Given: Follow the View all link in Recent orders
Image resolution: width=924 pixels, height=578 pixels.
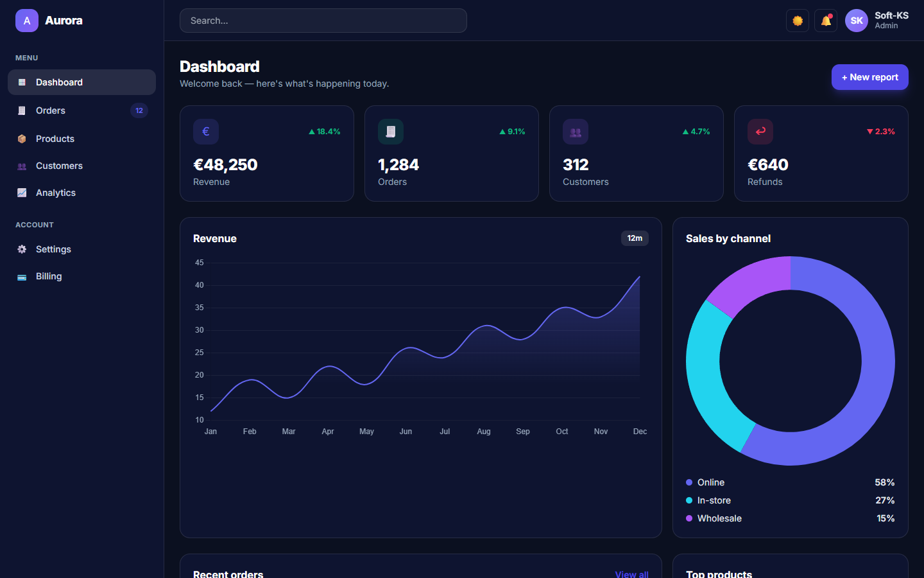Looking at the screenshot, I should [x=632, y=574].
